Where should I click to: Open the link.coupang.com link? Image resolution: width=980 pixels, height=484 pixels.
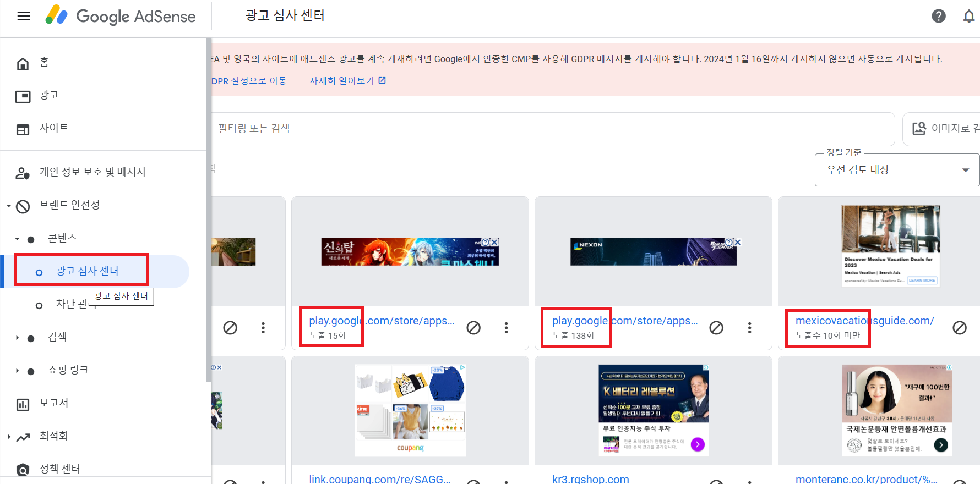[380, 479]
